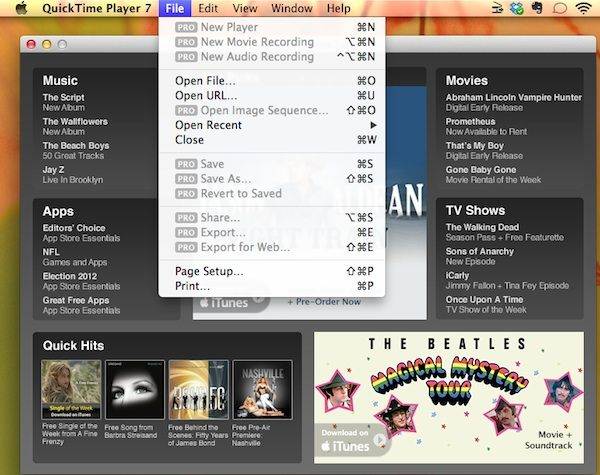
Task: Click PRO badge beside New Player
Action: pos(186,27)
